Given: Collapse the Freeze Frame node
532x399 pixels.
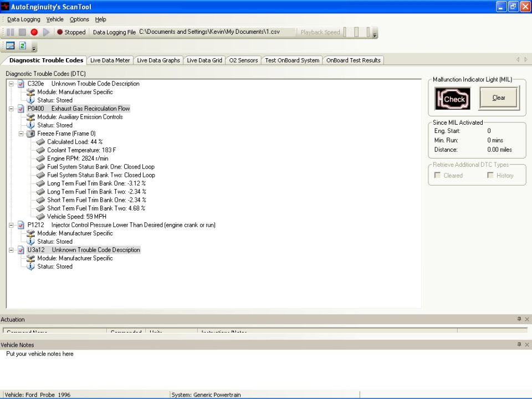Looking at the screenshot, I should pyautogui.click(x=21, y=134).
